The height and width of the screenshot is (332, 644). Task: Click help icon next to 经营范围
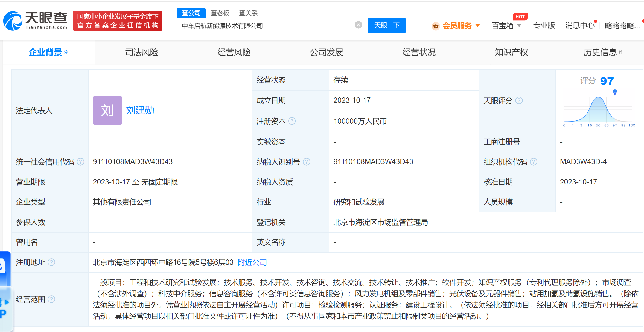point(52,300)
